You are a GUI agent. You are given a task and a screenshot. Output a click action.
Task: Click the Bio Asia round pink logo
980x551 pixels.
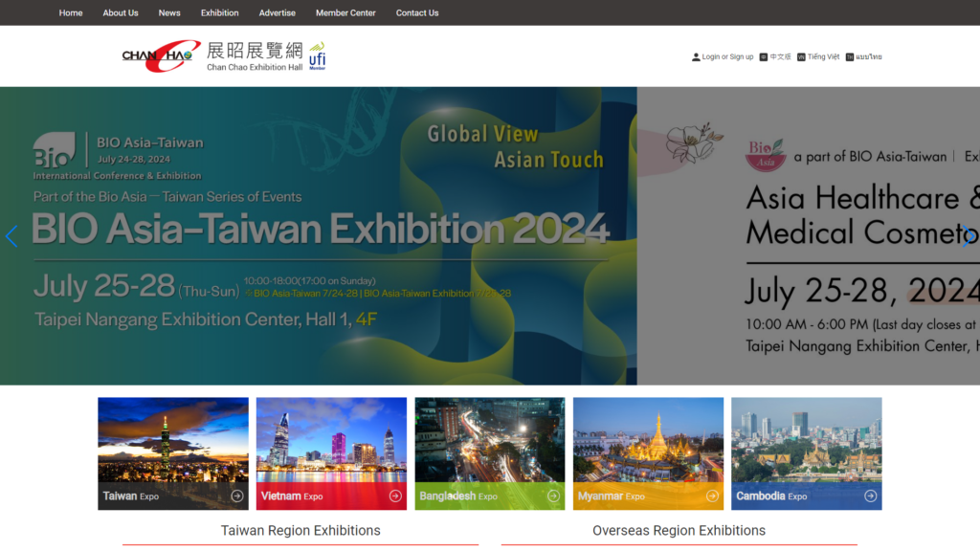(x=766, y=155)
